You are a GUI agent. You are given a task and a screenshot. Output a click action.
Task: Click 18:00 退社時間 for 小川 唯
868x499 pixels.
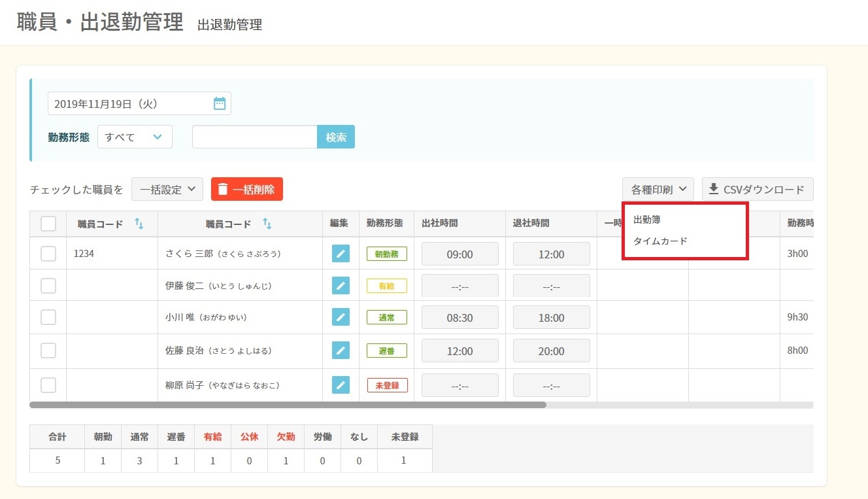coord(552,317)
